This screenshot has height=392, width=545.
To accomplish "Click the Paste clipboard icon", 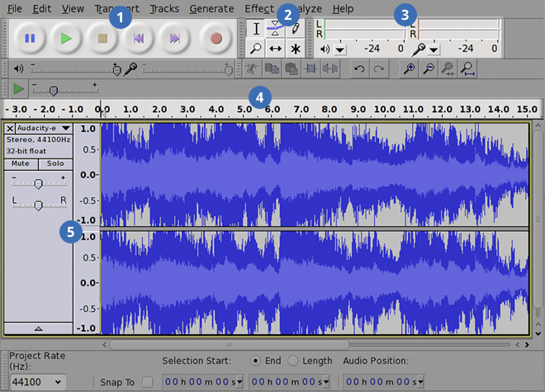I will pos(291,68).
